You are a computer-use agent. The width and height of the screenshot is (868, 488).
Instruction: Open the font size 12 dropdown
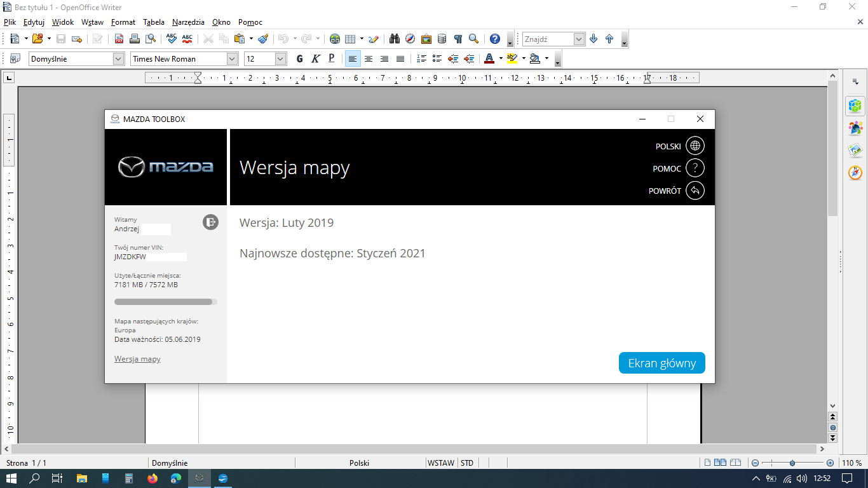tap(280, 59)
